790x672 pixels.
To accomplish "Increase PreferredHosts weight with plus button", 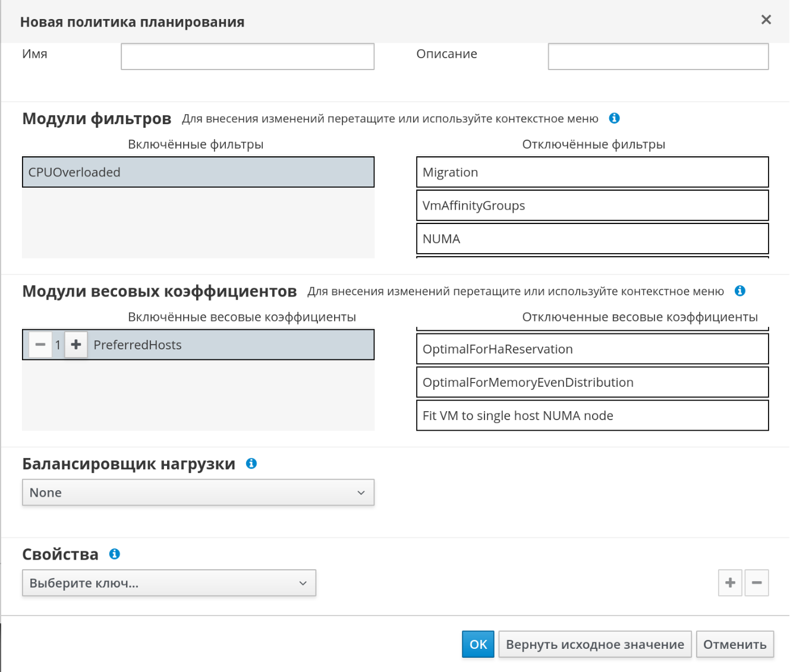I will coord(76,345).
